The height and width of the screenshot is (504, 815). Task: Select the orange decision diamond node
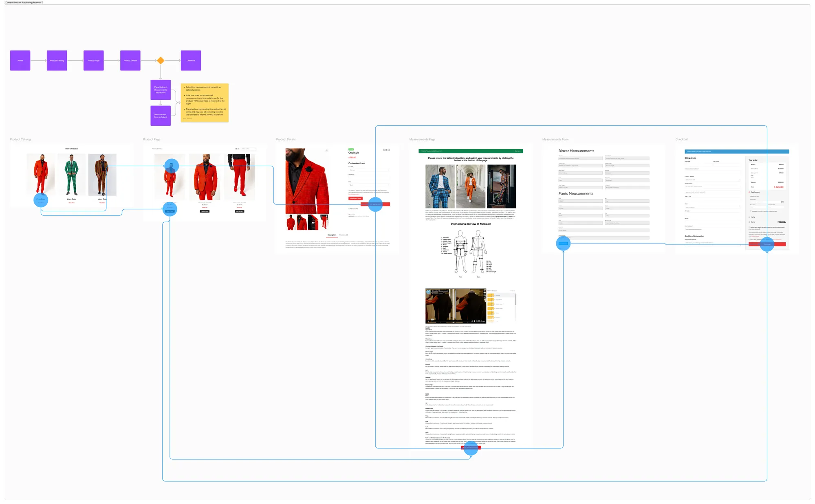tap(161, 61)
